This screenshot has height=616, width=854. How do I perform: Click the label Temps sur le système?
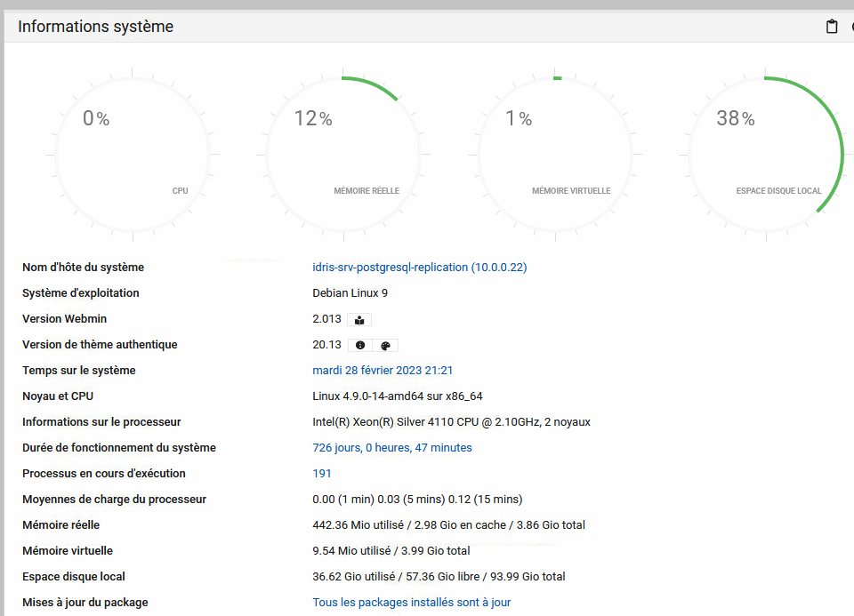tap(79, 370)
